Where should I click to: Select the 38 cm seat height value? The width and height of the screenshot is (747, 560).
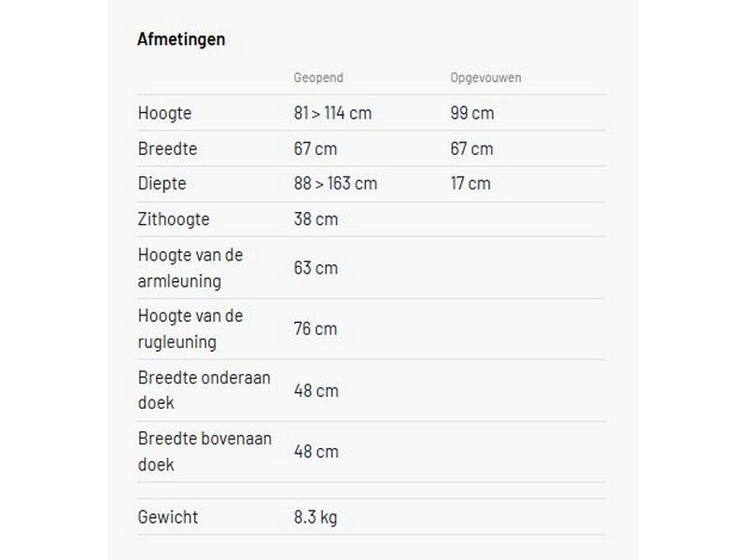coord(316,219)
